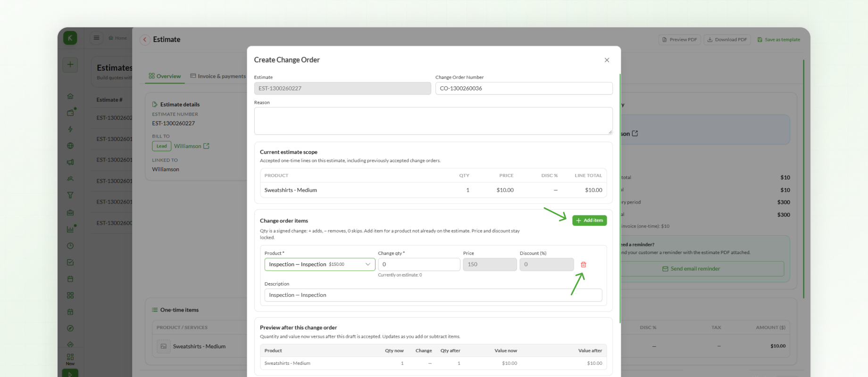This screenshot has width=868, height=377.
Task: Edit the Description field for Inspection
Action: point(433,295)
